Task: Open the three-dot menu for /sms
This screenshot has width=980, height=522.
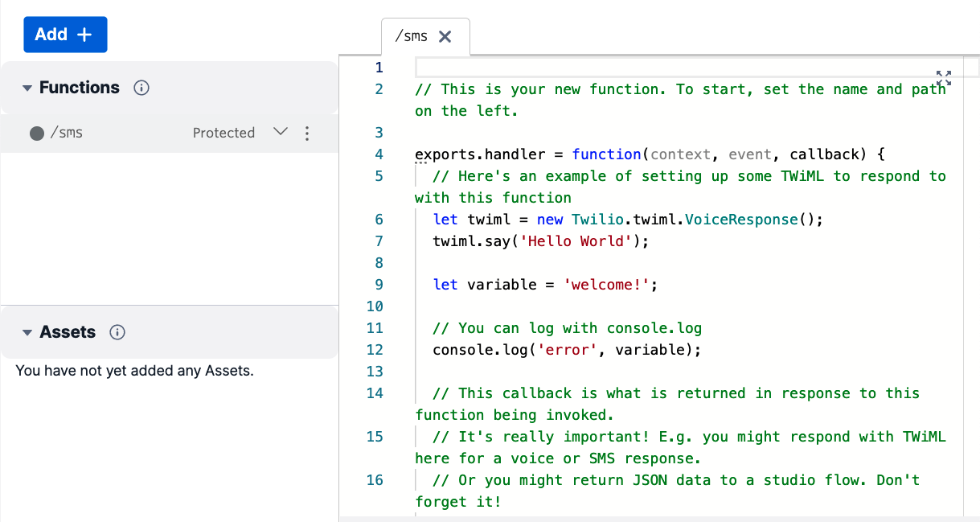Action: point(306,134)
